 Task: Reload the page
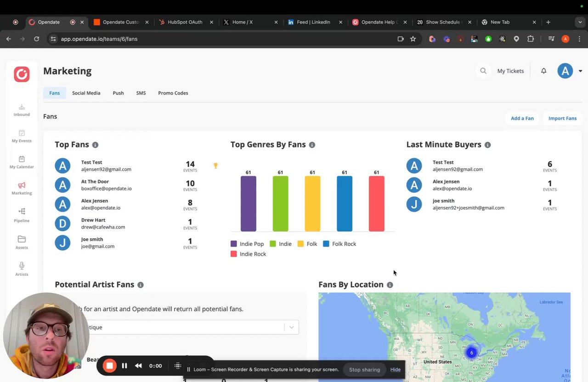(x=36, y=39)
